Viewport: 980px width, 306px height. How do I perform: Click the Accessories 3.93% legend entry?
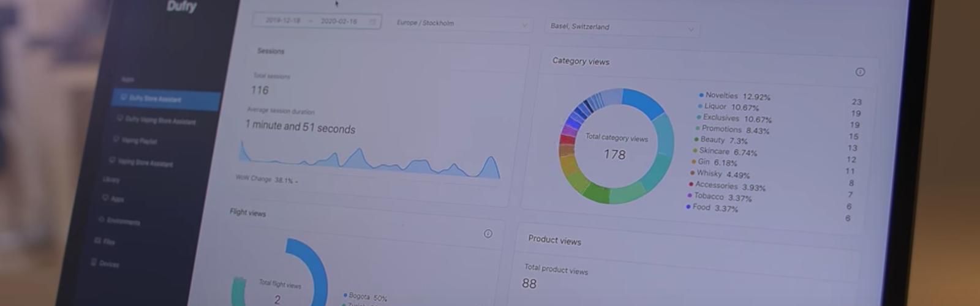point(727,186)
